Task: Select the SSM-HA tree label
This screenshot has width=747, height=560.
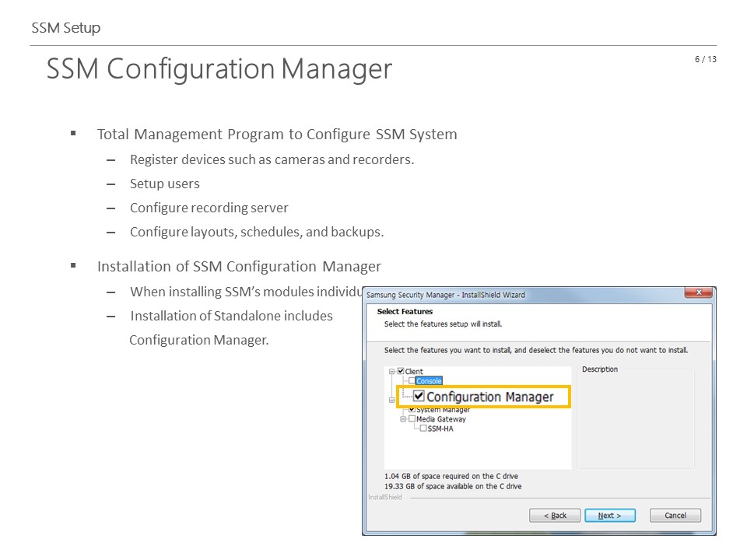Action: pyautogui.click(x=440, y=429)
